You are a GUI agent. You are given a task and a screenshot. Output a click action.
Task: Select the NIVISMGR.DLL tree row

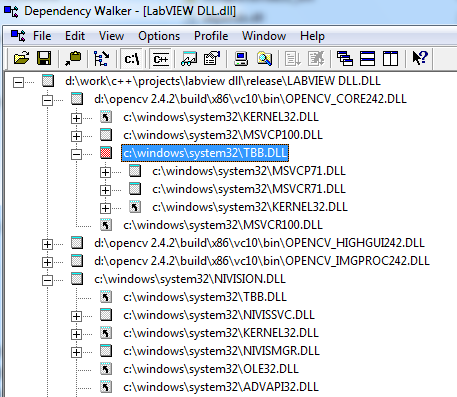pyautogui.click(x=221, y=351)
